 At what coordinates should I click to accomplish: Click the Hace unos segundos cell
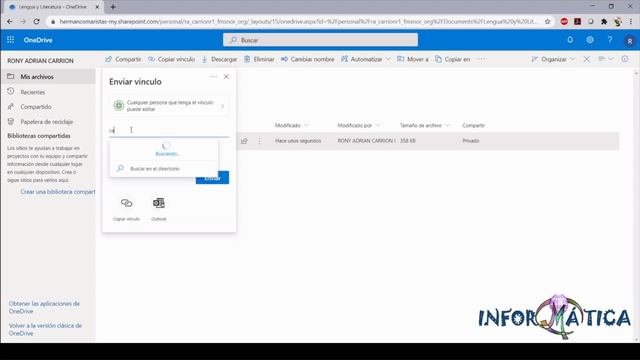pos(298,140)
